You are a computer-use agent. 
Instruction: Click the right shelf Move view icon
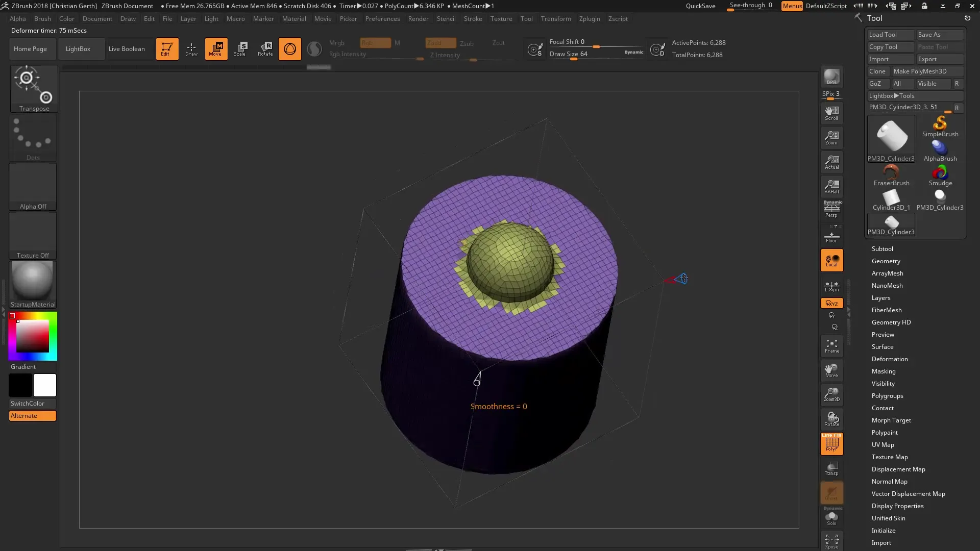pos(831,370)
